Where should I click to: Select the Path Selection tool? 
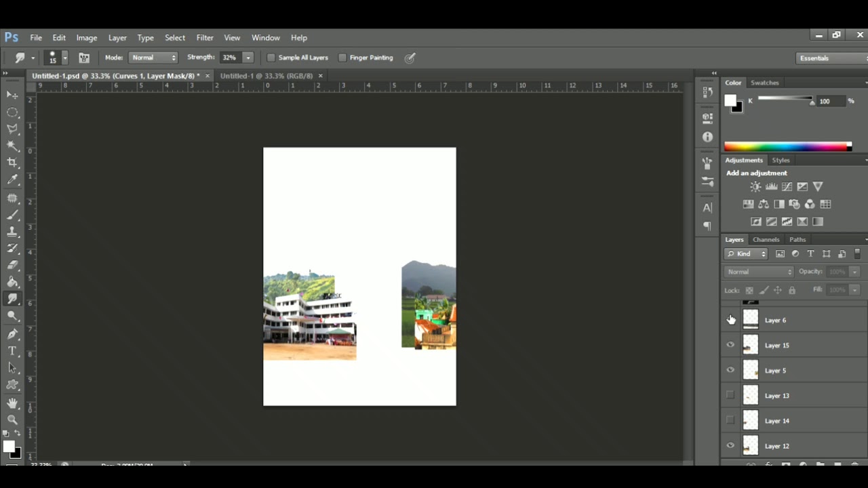pyautogui.click(x=12, y=368)
